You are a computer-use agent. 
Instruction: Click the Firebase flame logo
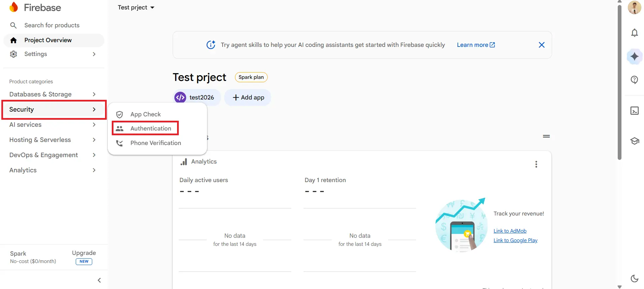13,7
